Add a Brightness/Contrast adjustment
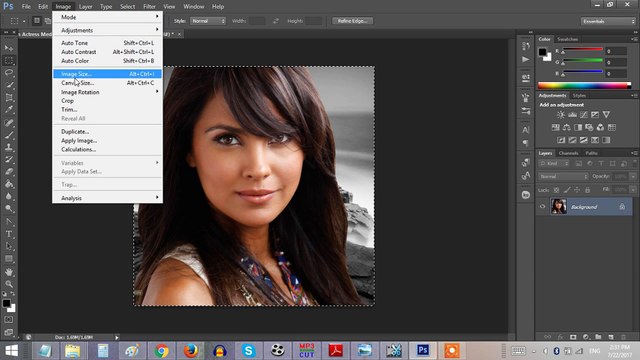This screenshot has width=640, height=360. coord(561,115)
